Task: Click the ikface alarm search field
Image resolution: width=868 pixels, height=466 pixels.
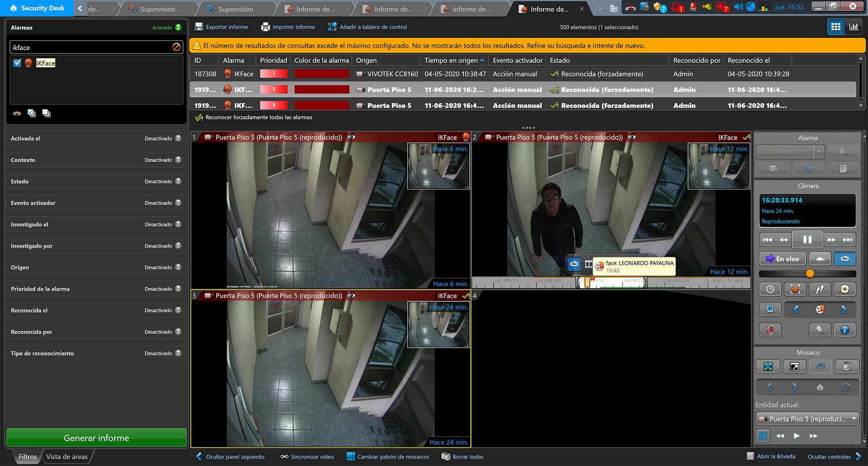Action: point(90,48)
